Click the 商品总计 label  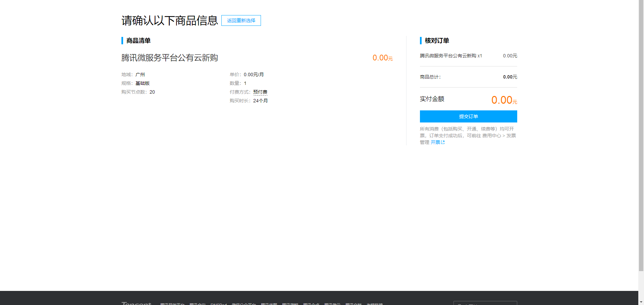pyautogui.click(x=430, y=77)
